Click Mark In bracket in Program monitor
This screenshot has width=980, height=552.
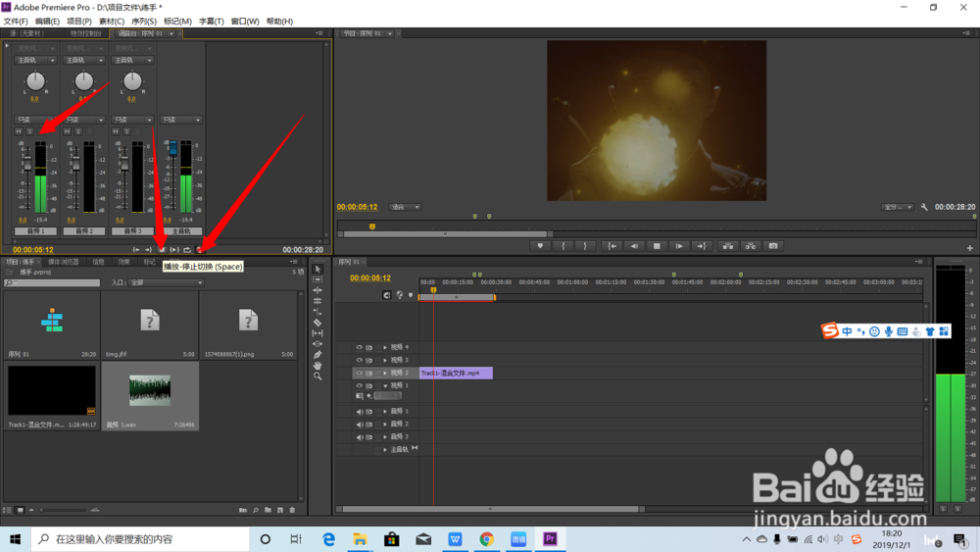point(563,246)
